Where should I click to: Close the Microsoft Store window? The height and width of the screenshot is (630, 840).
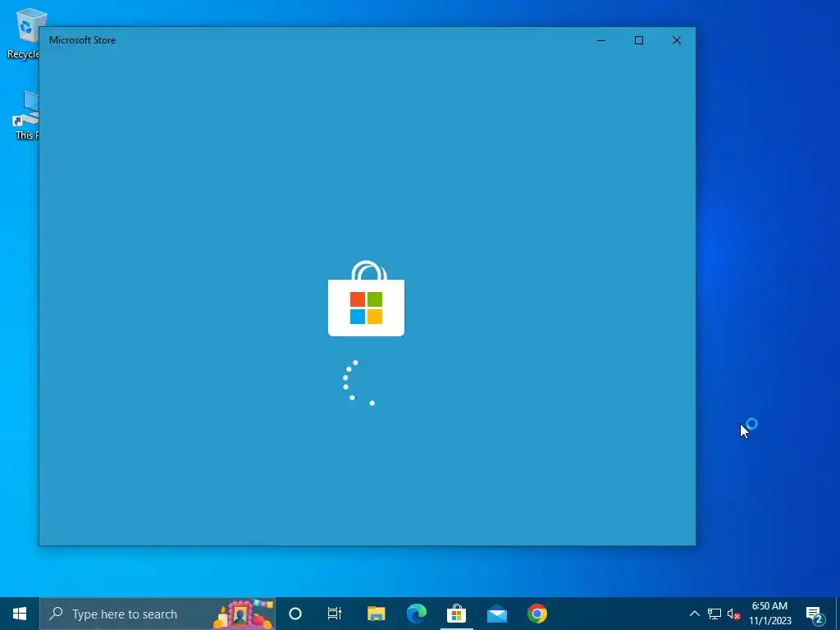click(677, 40)
